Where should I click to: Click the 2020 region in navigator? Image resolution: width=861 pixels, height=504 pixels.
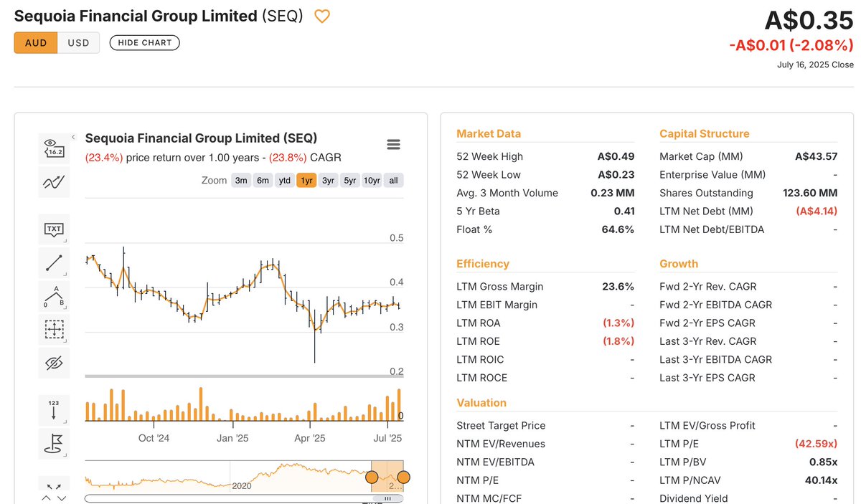pos(242,485)
